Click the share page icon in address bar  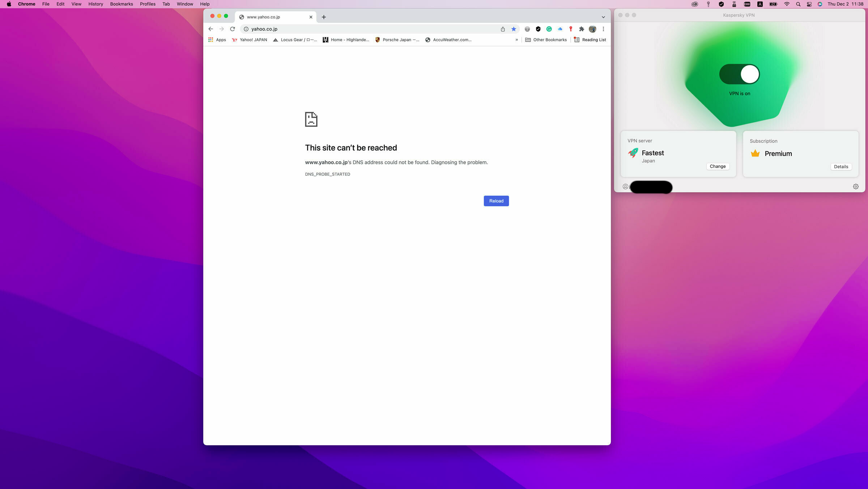click(503, 29)
